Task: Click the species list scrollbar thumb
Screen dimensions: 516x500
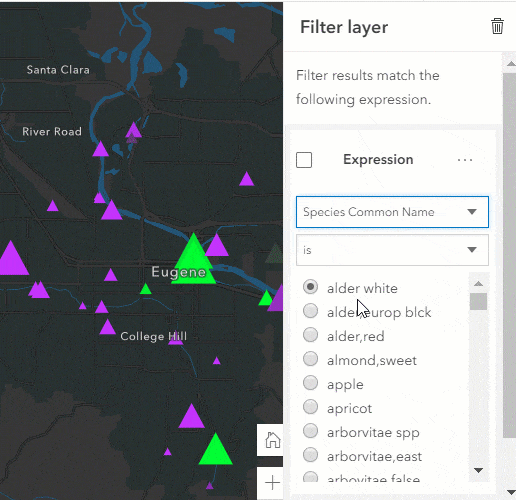Action: tap(478, 301)
